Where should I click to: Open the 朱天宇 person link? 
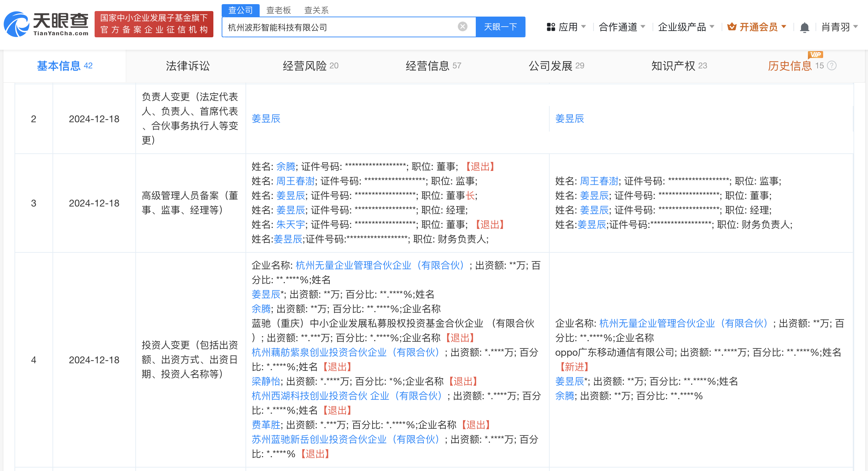pos(291,225)
